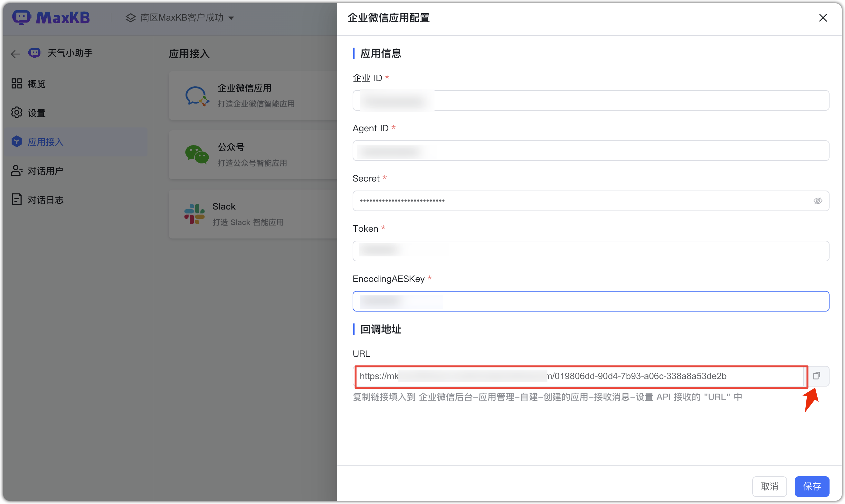Click the 公众号 WeChat icon

tap(197, 154)
